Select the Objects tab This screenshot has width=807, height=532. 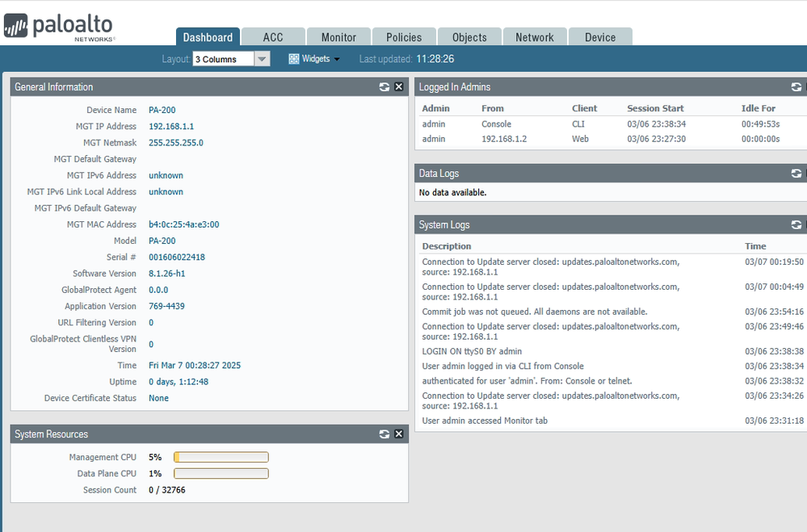[469, 37]
